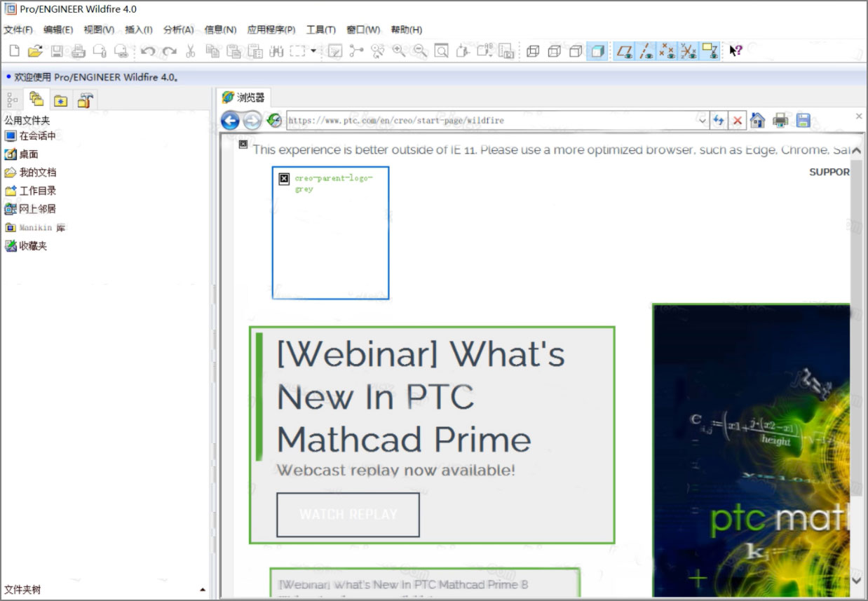Open the 文件(F) menu
This screenshot has height=601, width=868.
pyautogui.click(x=18, y=29)
